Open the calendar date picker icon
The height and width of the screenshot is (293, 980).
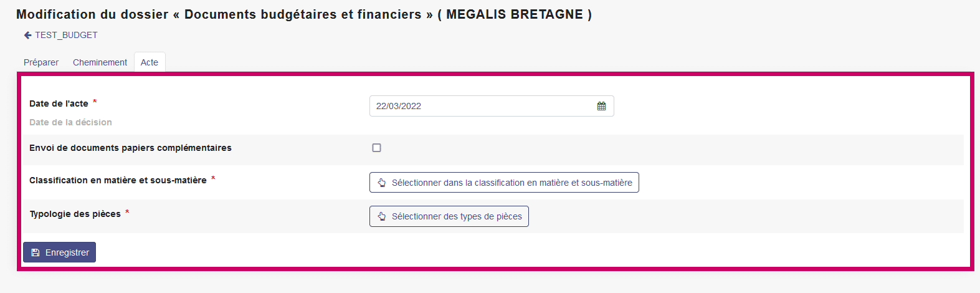(x=601, y=106)
